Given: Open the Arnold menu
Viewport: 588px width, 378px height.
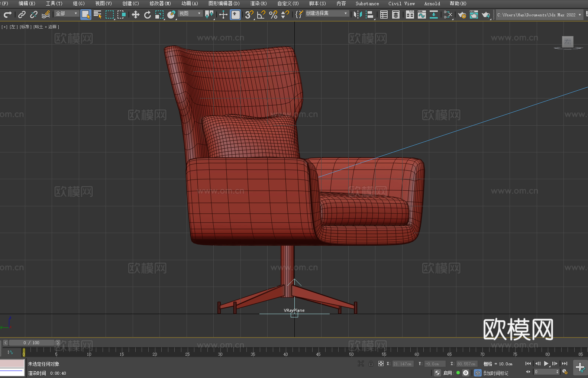Looking at the screenshot, I should click(432, 3).
